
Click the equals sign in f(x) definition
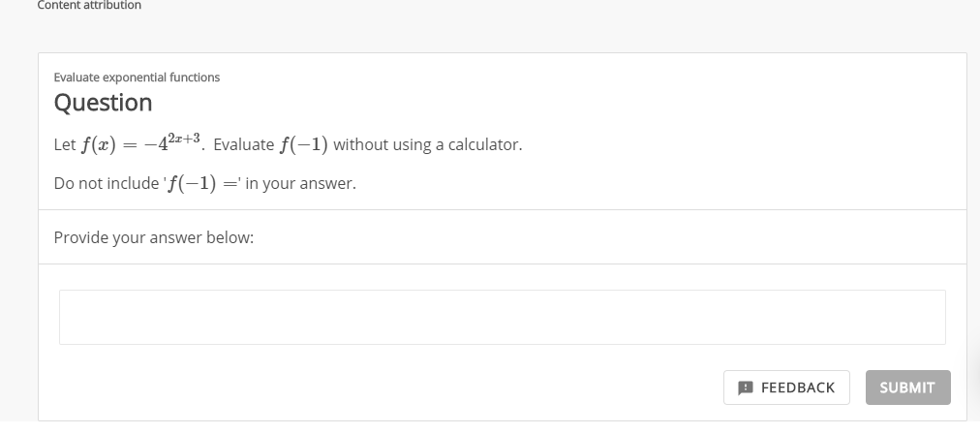[130, 145]
